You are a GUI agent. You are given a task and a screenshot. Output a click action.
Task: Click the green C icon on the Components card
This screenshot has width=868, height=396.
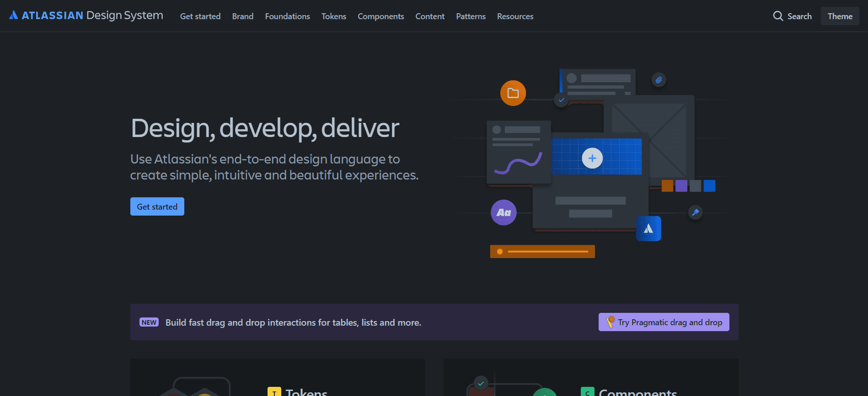(587, 392)
